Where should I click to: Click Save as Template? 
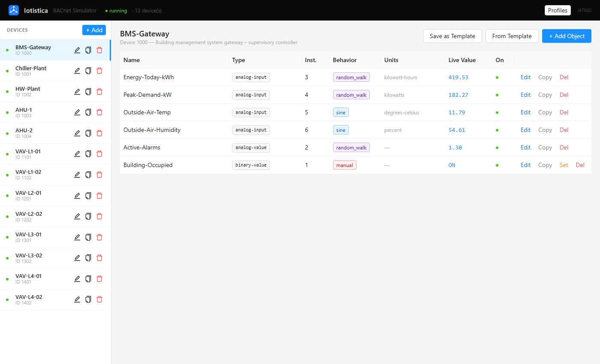[x=452, y=36]
